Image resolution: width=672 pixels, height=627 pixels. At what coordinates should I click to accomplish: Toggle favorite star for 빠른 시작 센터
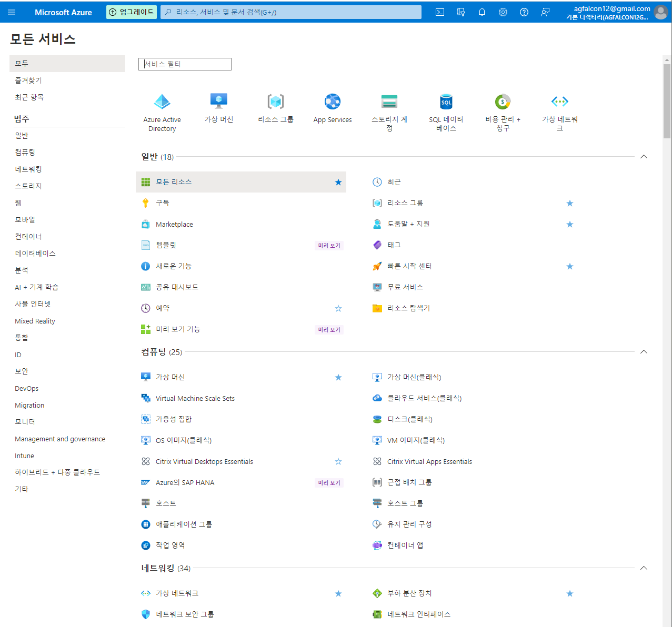(570, 266)
